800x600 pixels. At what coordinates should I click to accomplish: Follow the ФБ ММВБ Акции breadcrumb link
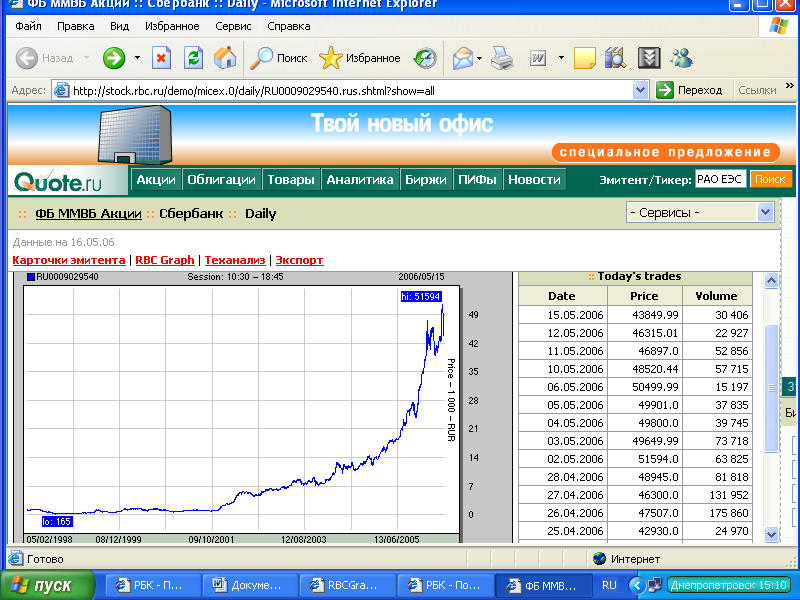(88, 214)
